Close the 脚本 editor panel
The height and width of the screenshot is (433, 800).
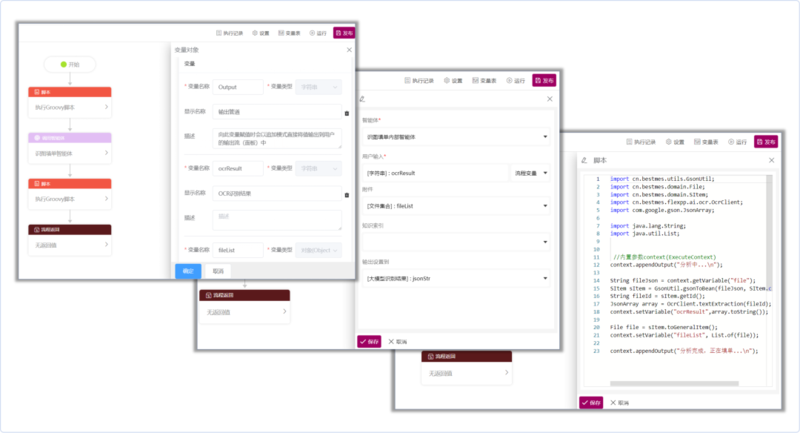[x=770, y=160]
